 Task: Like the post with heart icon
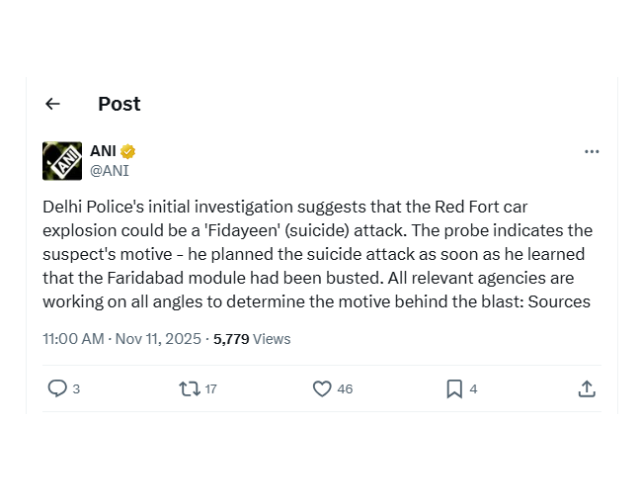click(322, 389)
